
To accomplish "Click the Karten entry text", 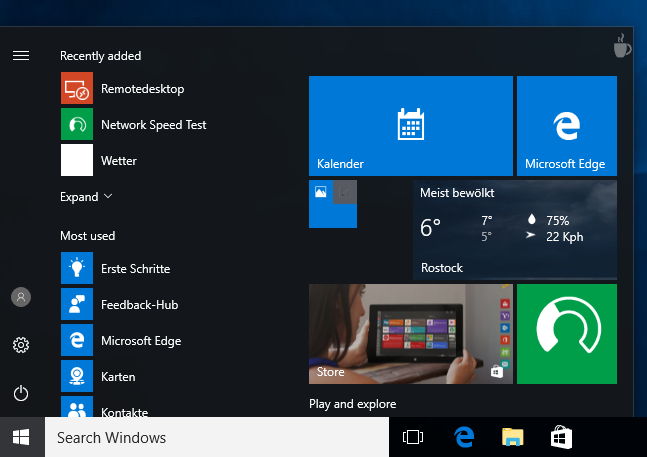I will (118, 377).
